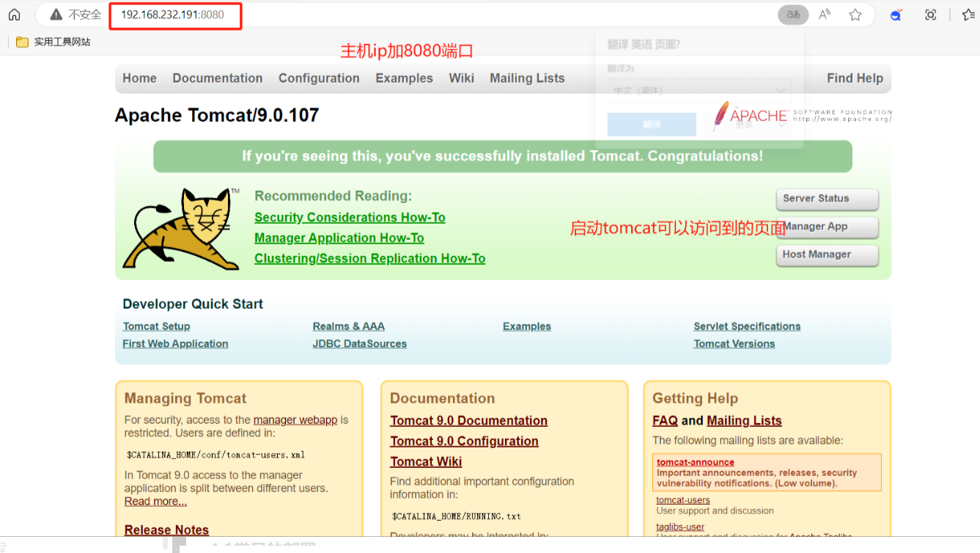This screenshot has height=553, width=980.
Task: Open Tomcat 9.0 Documentation link
Action: [469, 420]
